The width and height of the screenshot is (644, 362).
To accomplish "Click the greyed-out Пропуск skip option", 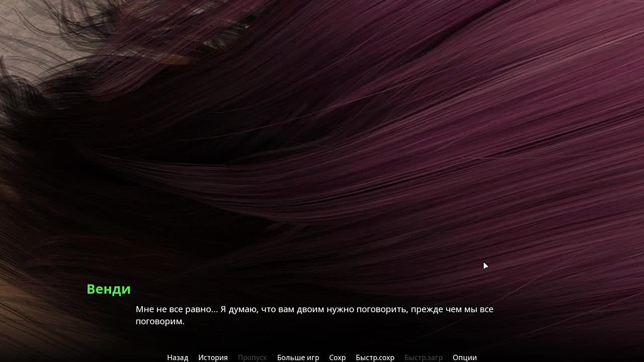I will 252,357.
